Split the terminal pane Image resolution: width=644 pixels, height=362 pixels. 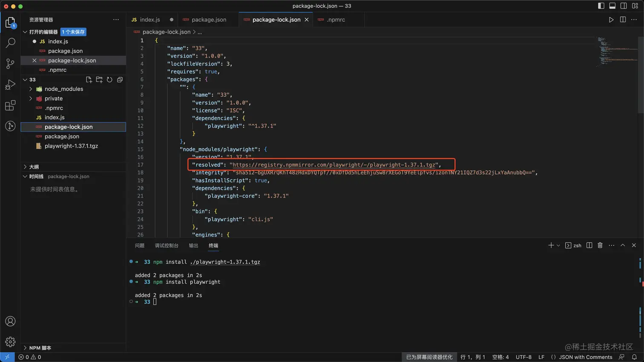pos(589,245)
